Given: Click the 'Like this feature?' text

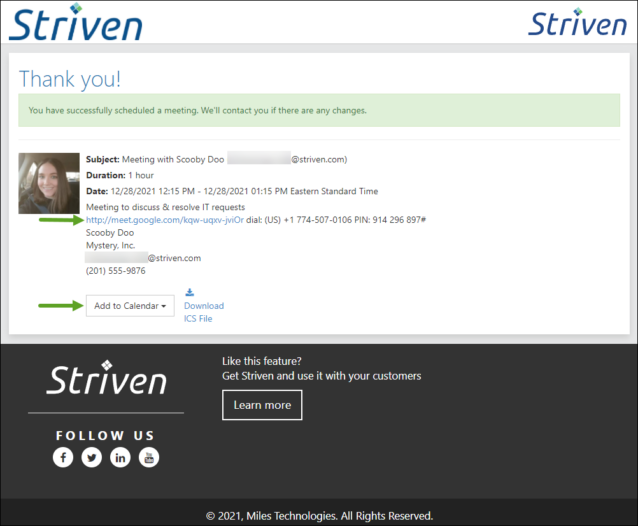Looking at the screenshot, I should [262, 361].
